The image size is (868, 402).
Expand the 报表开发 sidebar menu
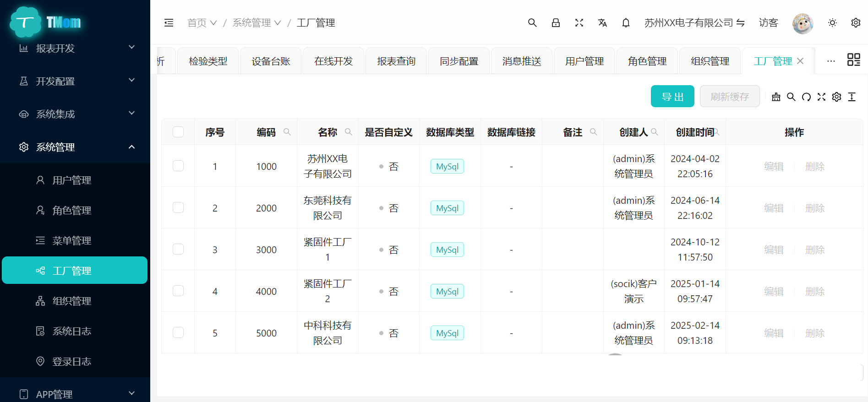click(75, 48)
